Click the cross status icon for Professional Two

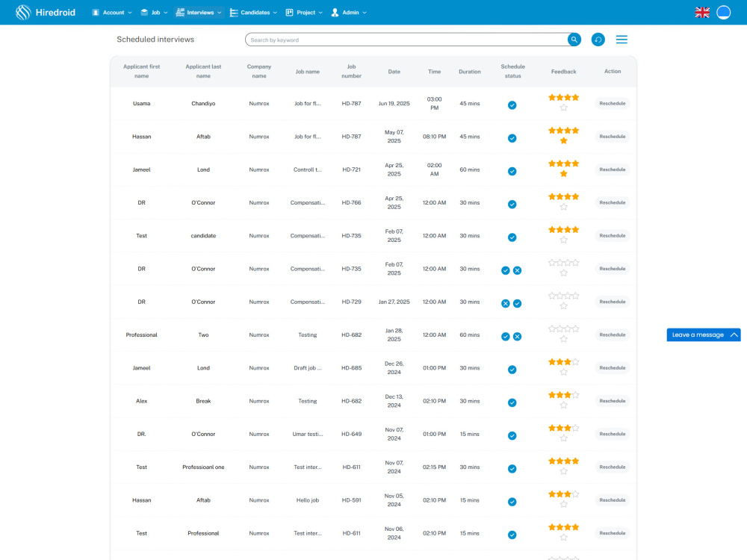click(518, 337)
